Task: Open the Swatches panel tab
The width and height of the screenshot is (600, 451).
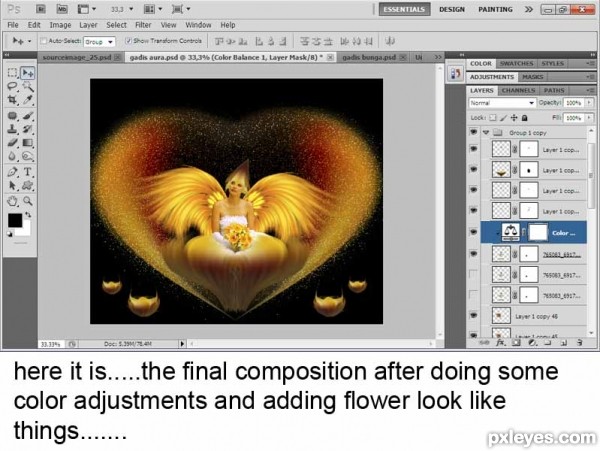Action: point(516,63)
